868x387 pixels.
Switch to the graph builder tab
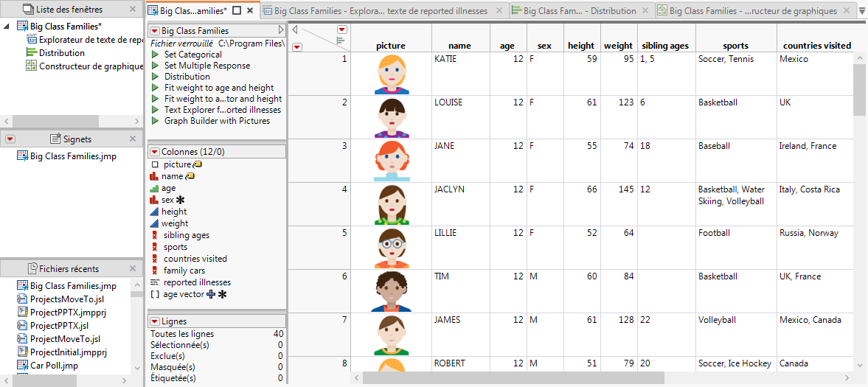pos(747,11)
